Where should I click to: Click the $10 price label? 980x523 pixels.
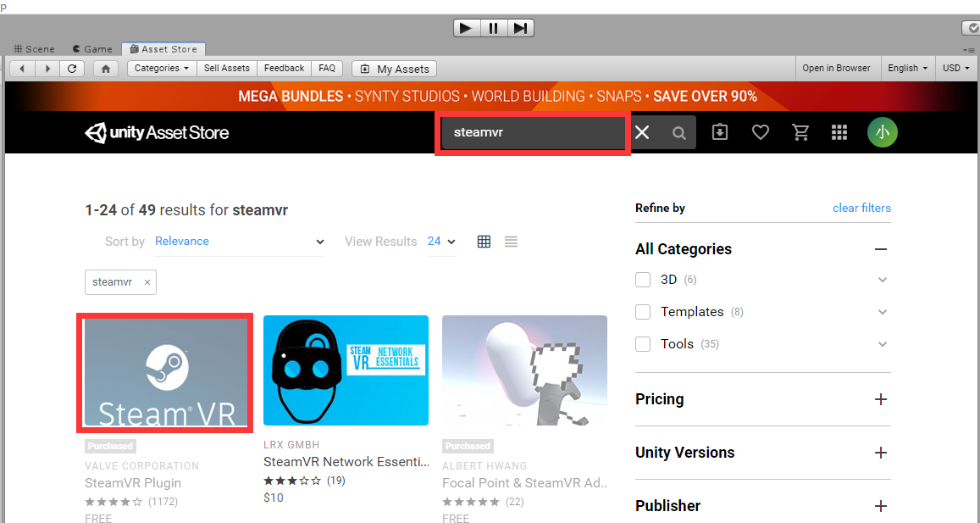coord(273,498)
